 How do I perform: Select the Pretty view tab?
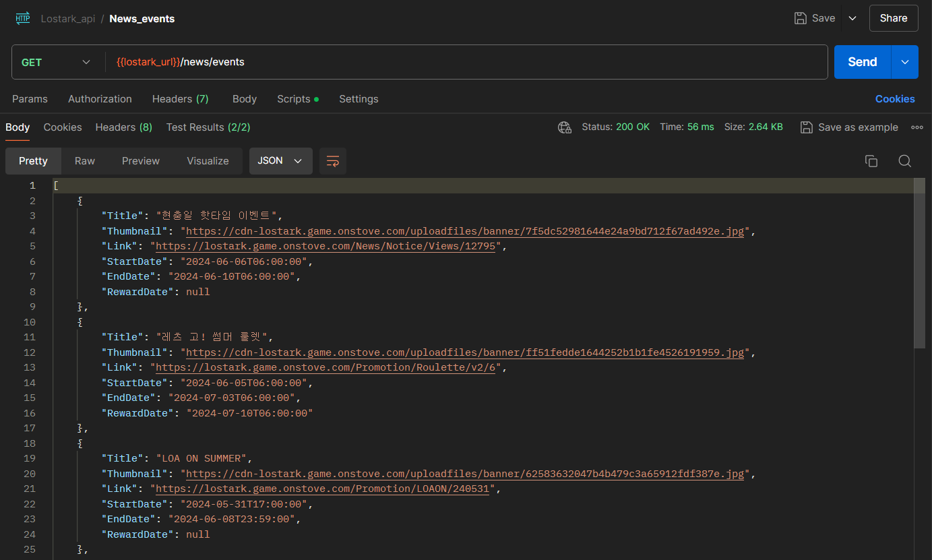point(33,161)
